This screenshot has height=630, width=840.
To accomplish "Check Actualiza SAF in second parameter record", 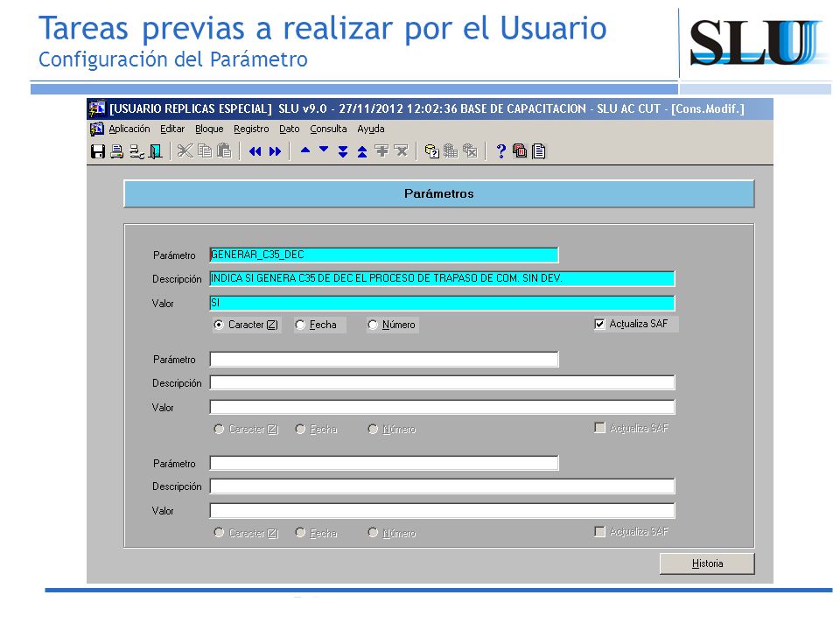I will (599, 428).
